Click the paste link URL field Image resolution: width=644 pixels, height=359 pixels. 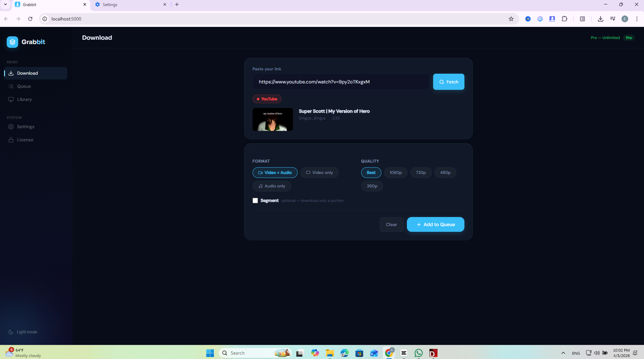[x=341, y=82]
